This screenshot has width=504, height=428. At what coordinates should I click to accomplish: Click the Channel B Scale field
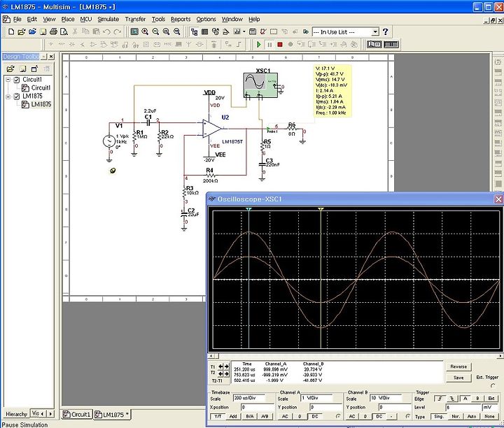pyautogui.click(x=386, y=398)
